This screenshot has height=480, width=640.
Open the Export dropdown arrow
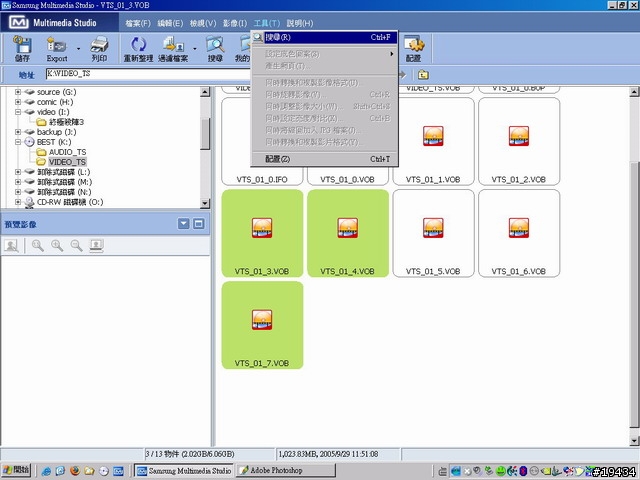tap(78, 49)
